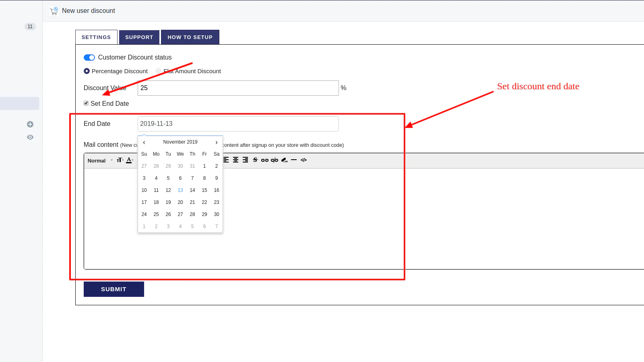Pick November 9 in the calendar
This screenshot has width=644, height=362.
point(217,178)
